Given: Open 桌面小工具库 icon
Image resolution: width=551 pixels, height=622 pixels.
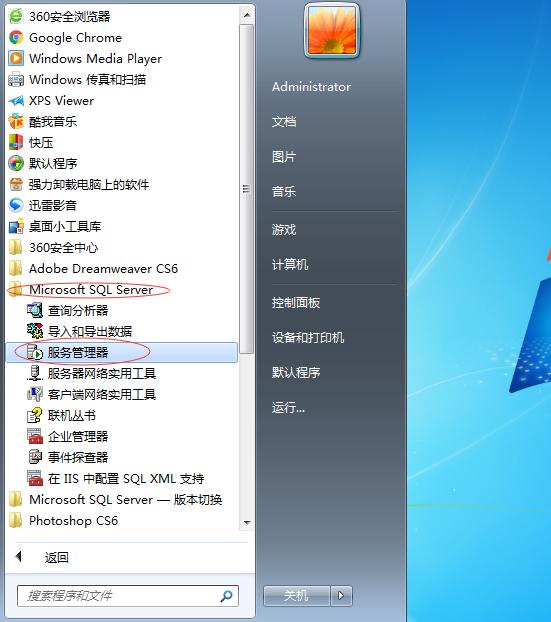Looking at the screenshot, I should 16,227.
